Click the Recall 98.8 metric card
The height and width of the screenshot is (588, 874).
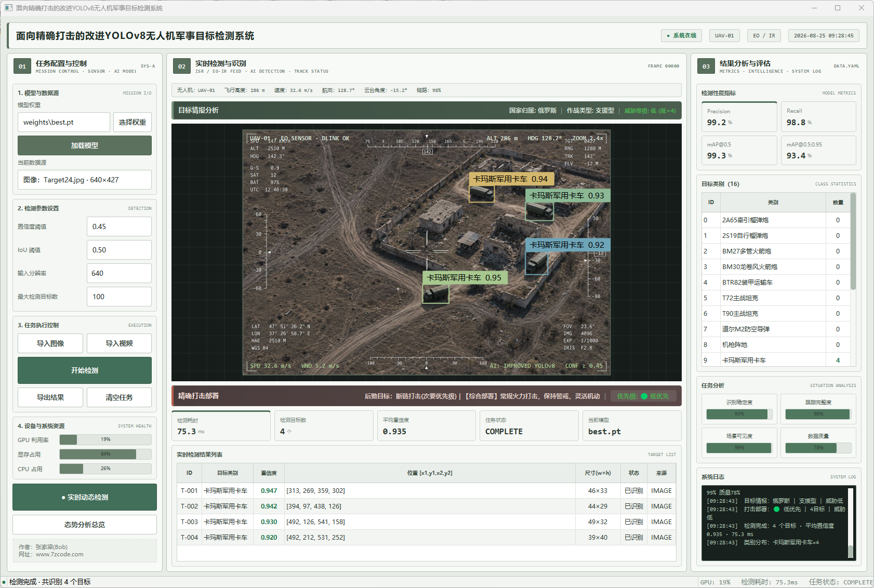818,117
